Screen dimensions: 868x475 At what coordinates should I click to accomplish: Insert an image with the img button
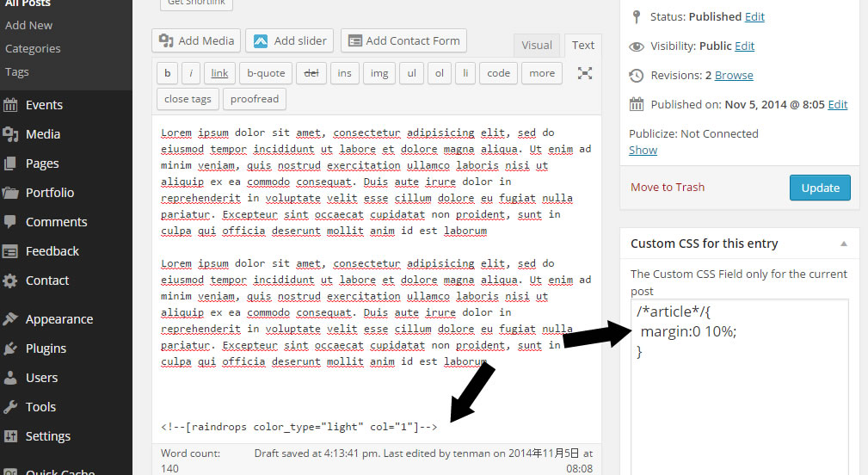379,73
